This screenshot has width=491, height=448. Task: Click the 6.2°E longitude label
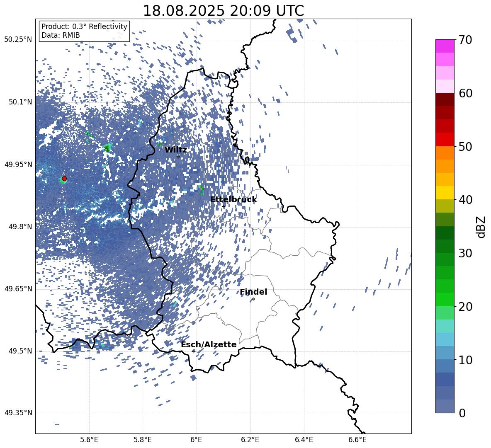coord(250,440)
